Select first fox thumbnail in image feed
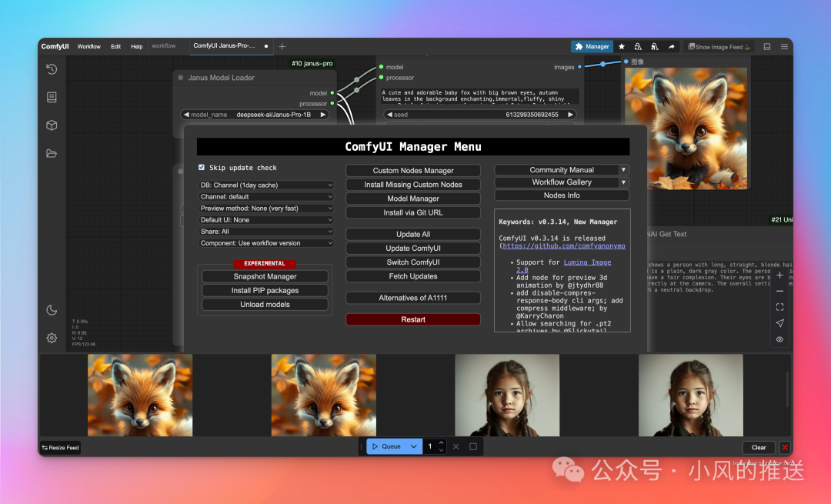The width and height of the screenshot is (831, 504). [140, 396]
